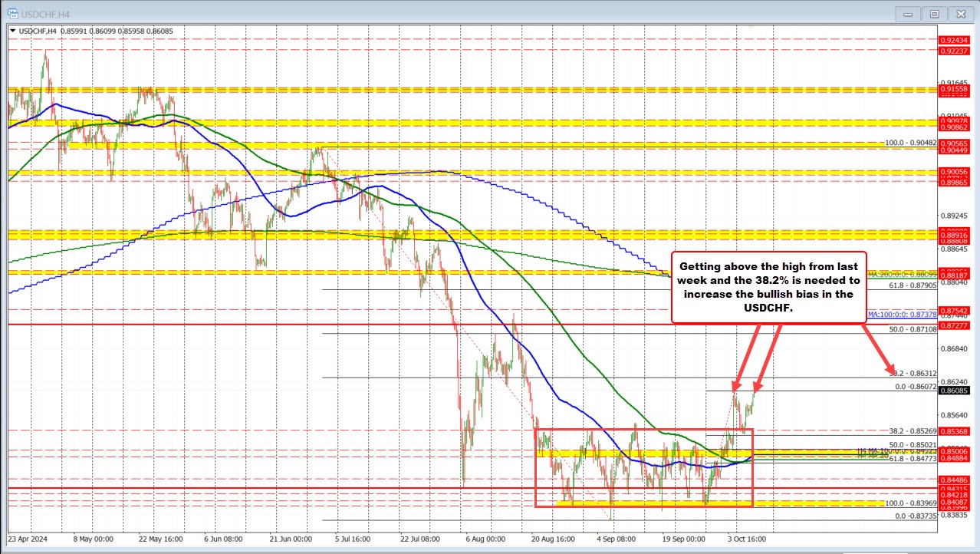Select the 0.85006 price level label
The width and height of the screenshot is (980, 554).
pyautogui.click(x=955, y=452)
